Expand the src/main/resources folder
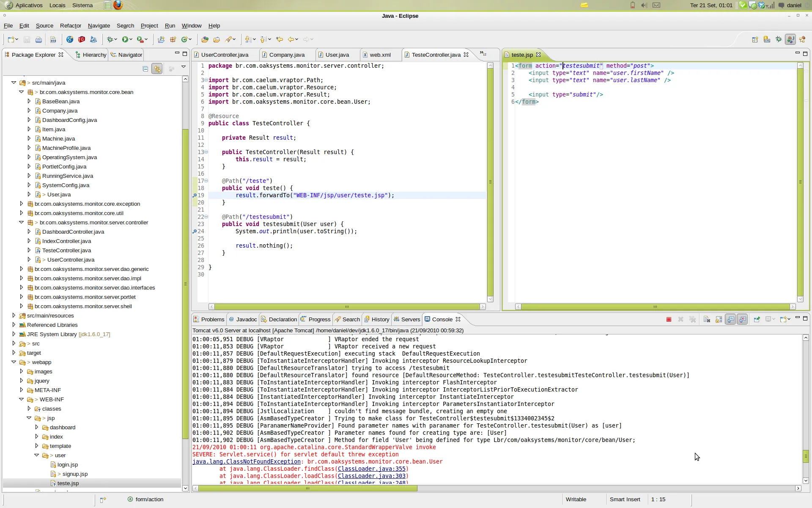Screen dimensions: 812x508 pos(14,315)
